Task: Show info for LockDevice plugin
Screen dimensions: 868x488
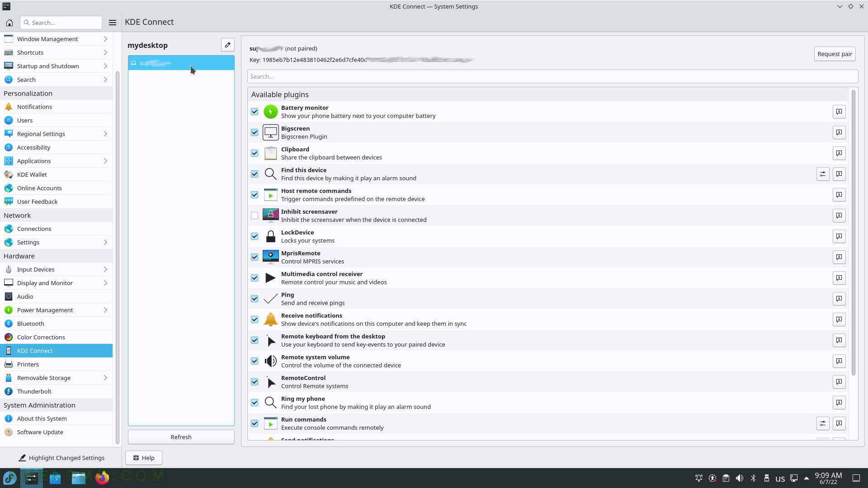Action: (x=839, y=236)
